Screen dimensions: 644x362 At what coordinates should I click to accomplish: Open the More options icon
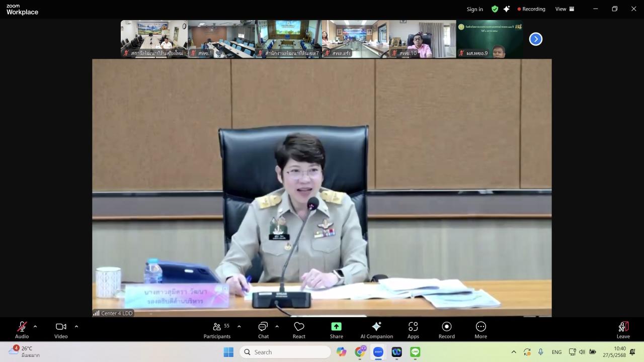(480, 327)
